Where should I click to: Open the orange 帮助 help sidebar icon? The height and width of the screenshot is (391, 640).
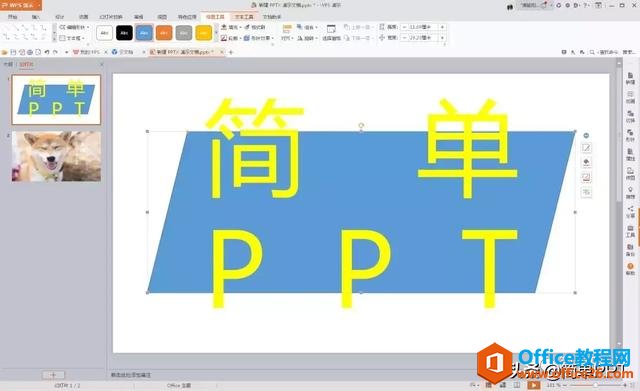(631, 269)
